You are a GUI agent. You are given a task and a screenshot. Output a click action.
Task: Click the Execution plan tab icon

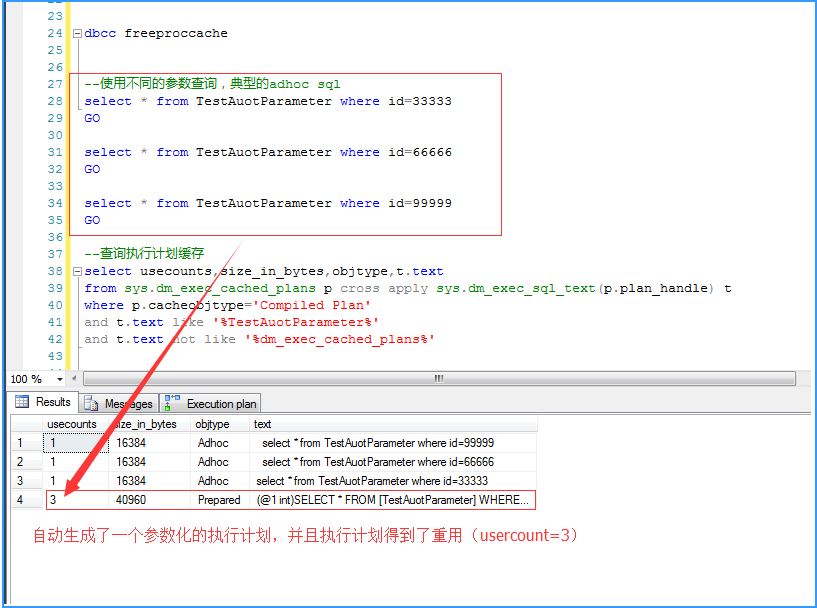tap(172, 403)
